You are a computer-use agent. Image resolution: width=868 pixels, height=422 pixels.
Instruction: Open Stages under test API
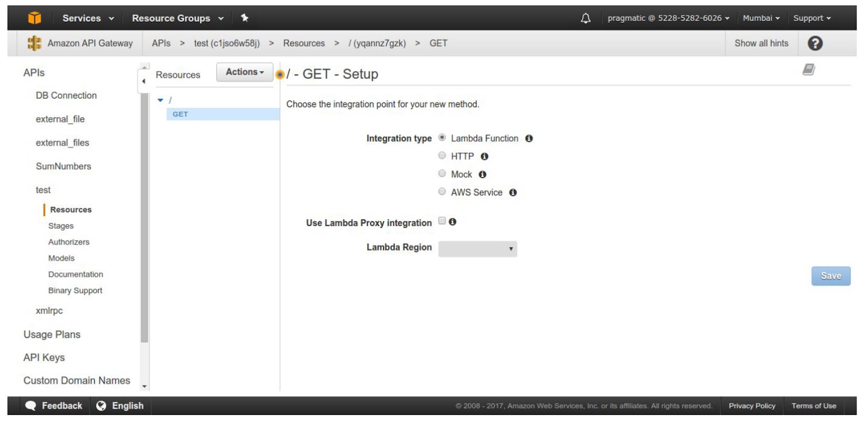coord(61,226)
